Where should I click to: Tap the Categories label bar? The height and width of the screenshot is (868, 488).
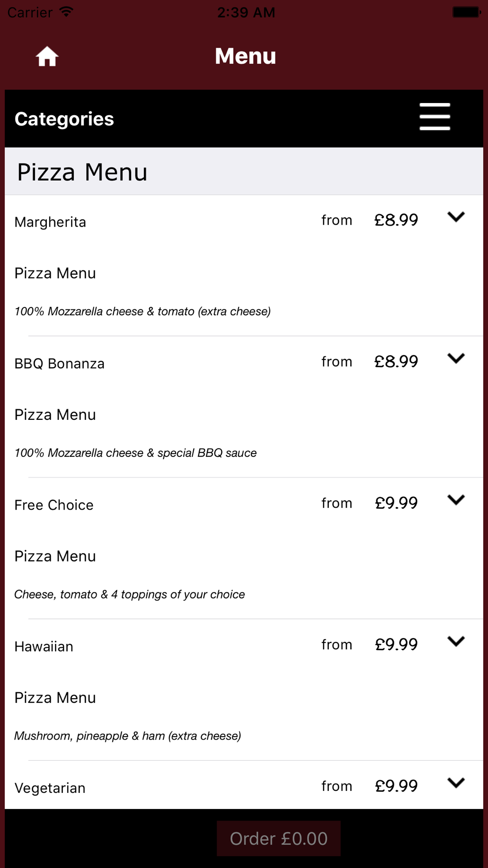click(x=244, y=119)
